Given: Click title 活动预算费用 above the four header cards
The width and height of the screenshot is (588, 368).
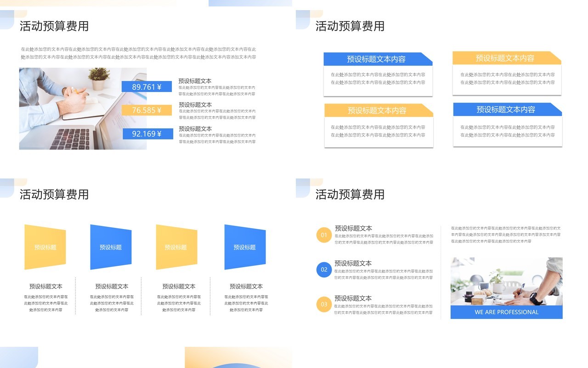Looking at the screenshot, I should (x=350, y=26).
